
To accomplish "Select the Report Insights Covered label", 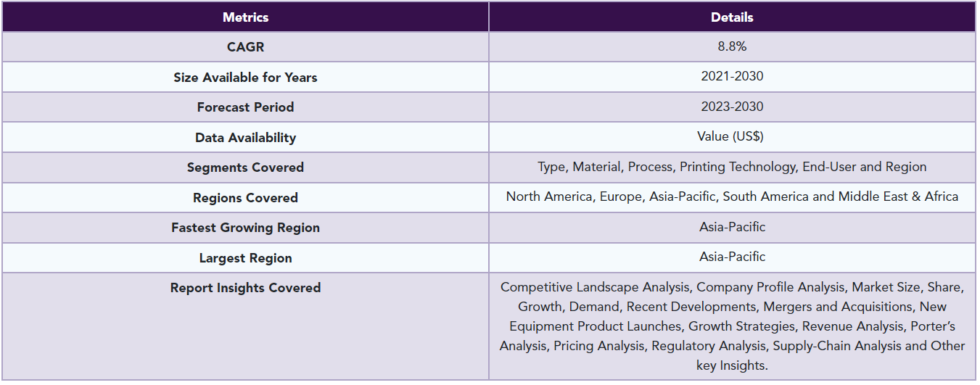I will click(245, 288).
